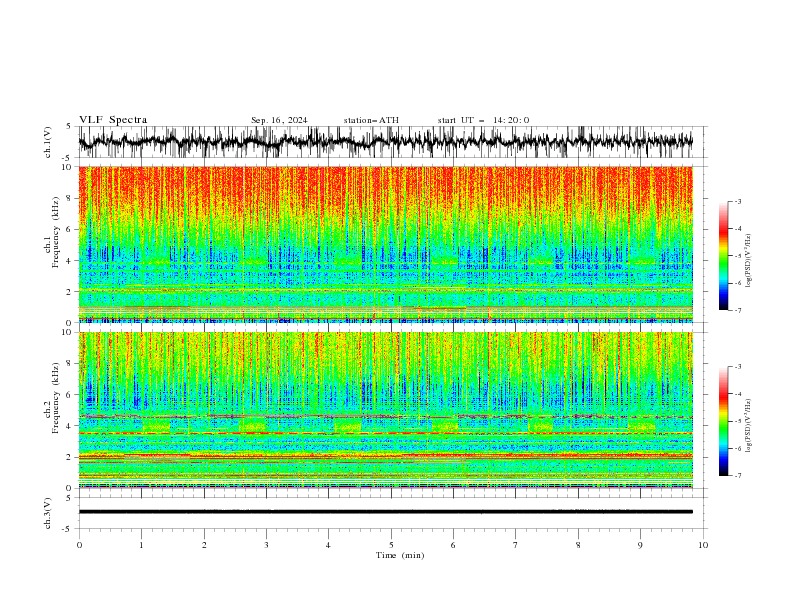Viewport: 792px width, 612px height.
Task: Select the date text "Sep. 16, 2024"
Action: pyautogui.click(x=279, y=120)
